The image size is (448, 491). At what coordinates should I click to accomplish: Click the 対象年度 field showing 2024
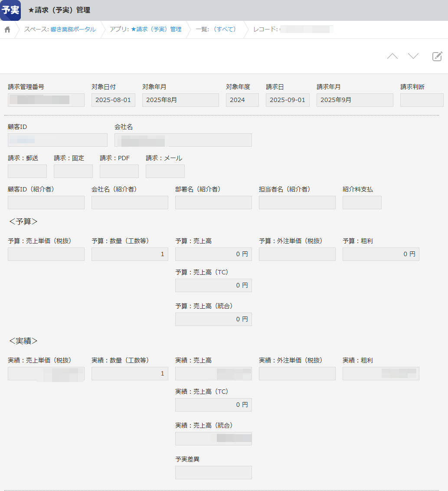tap(242, 100)
